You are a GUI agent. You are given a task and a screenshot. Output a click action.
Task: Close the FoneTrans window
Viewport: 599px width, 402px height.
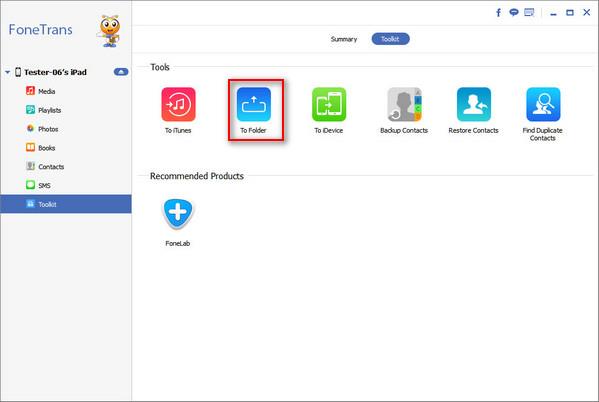587,13
